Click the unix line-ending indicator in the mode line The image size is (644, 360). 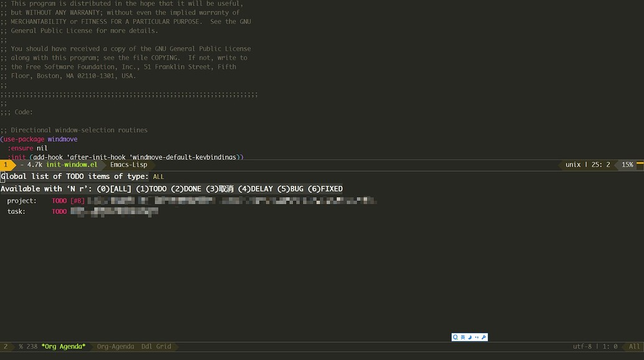572,164
